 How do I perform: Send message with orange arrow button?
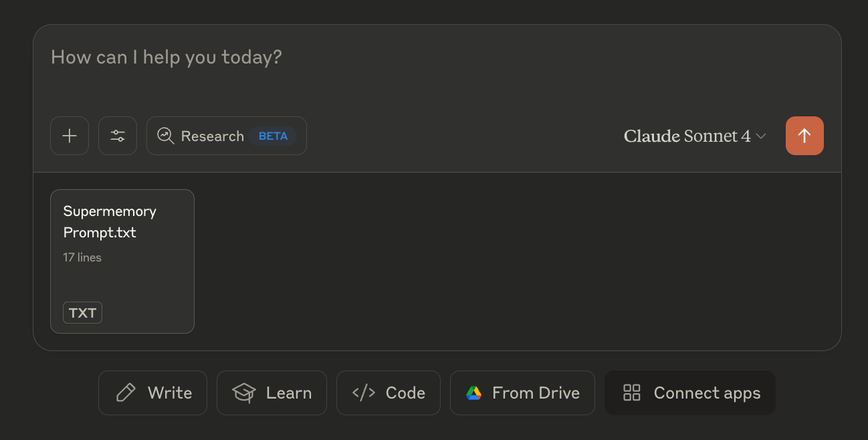tap(804, 136)
